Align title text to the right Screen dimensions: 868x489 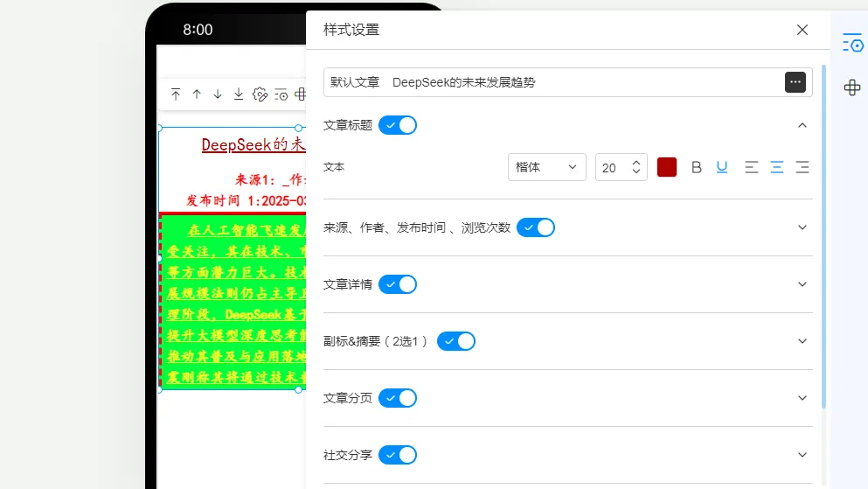click(x=802, y=167)
